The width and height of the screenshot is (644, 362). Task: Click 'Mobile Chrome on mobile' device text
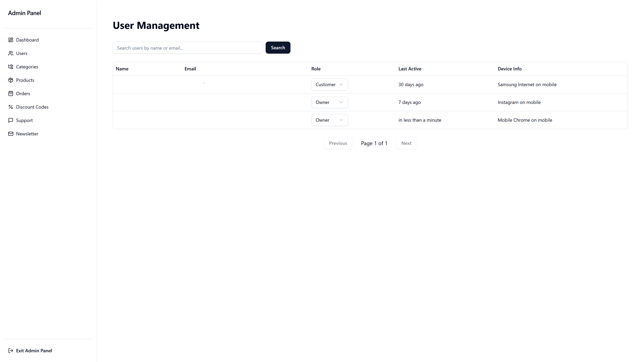point(525,120)
